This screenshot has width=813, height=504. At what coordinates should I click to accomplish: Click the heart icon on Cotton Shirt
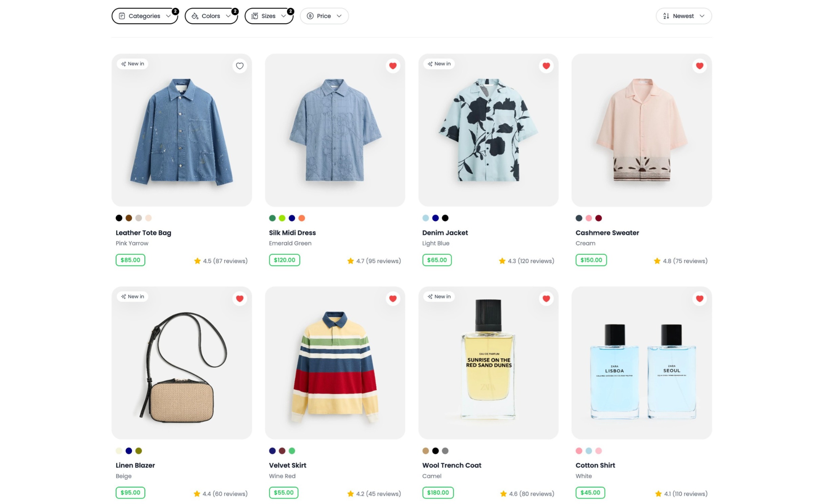pyautogui.click(x=699, y=298)
